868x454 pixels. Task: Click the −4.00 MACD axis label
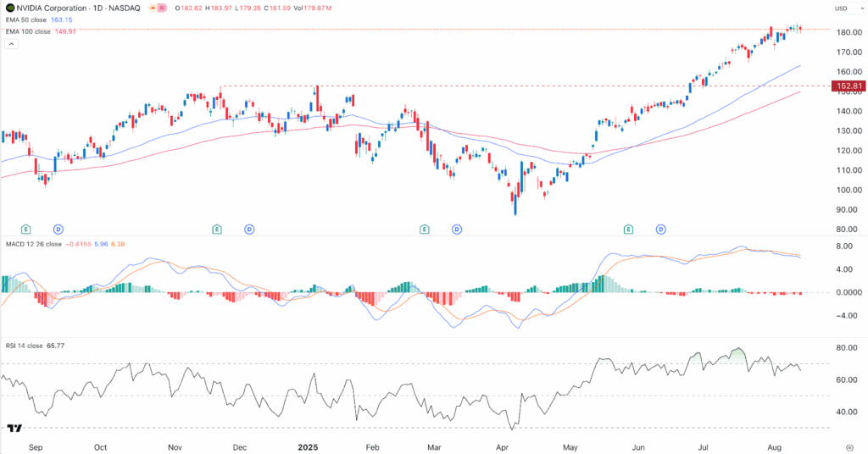[x=847, y=316]
